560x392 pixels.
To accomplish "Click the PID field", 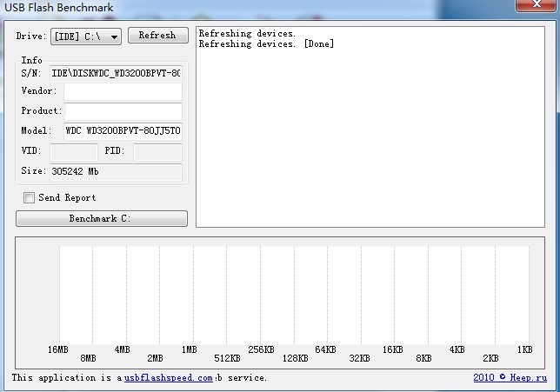I will click(x=157, y=152).
